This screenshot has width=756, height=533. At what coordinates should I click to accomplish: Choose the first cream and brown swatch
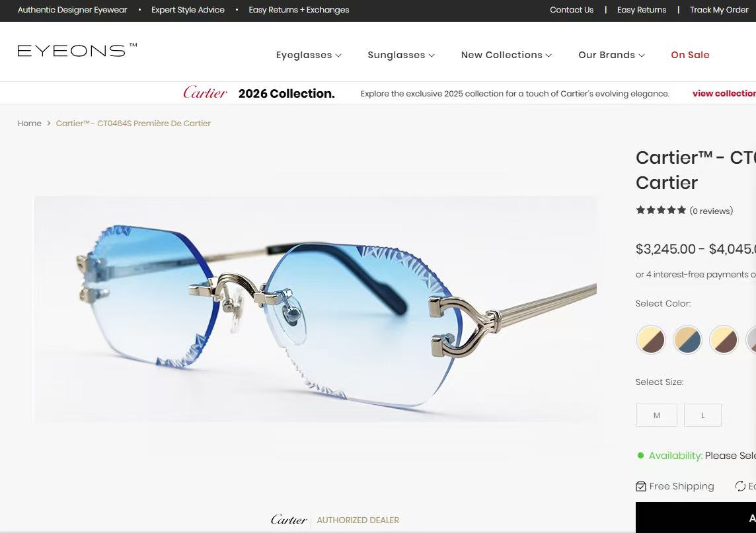[651, 339]
